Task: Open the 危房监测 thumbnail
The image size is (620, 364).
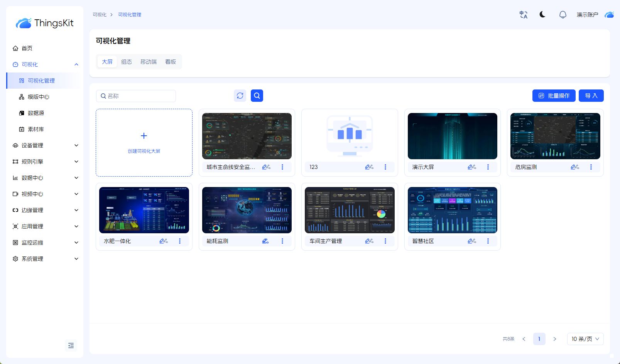Action: (555, 136)
